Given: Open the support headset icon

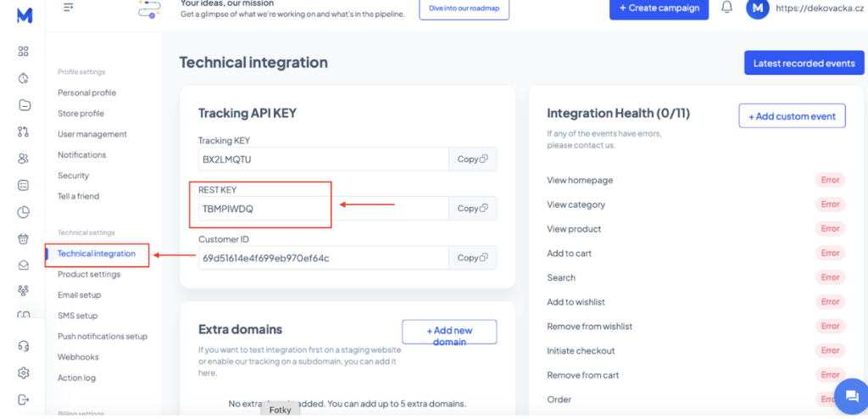Looking at the screenshot, I should [24, 346].
